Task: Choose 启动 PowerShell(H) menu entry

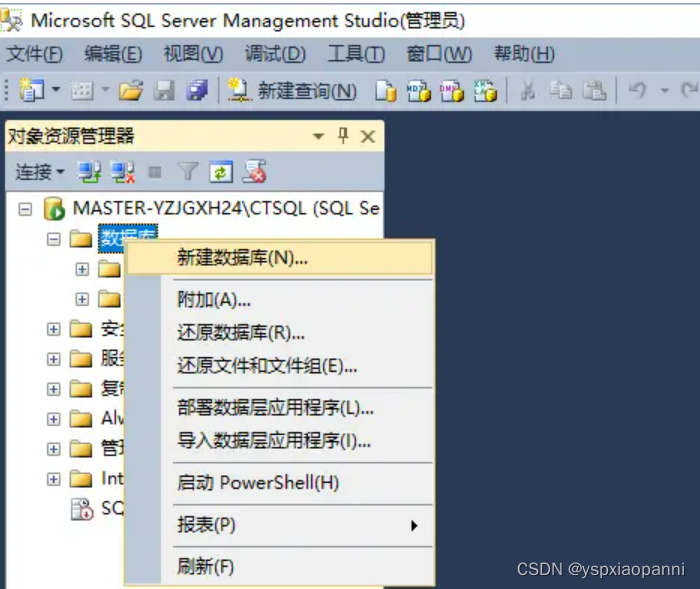Action: (x=280, y=483)
